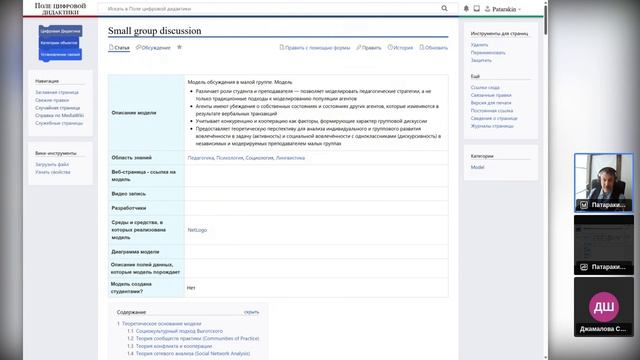The height and width of the screenshot is (360, 640).
Task: Click 'Загрузить файл' wiki tool
Action: point(52,164)
